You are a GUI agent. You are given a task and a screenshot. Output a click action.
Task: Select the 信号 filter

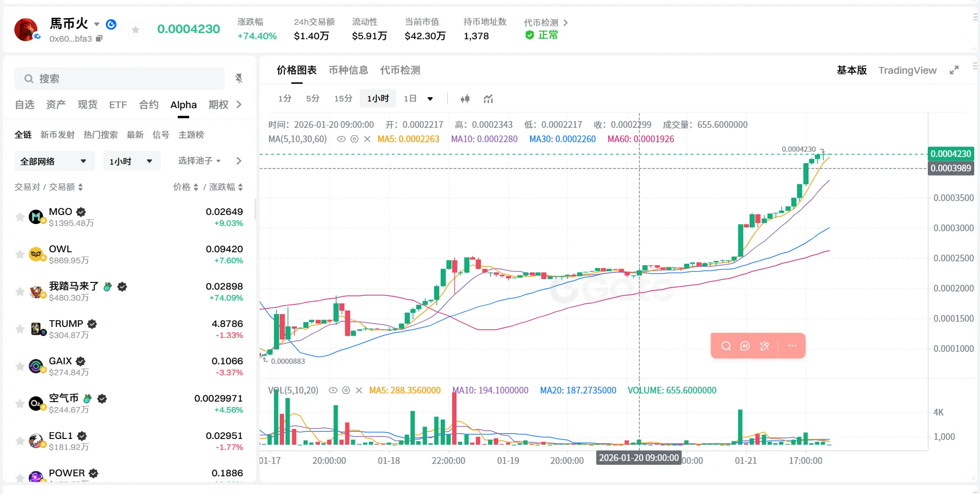pyautogui.click(x=161, y=135)
